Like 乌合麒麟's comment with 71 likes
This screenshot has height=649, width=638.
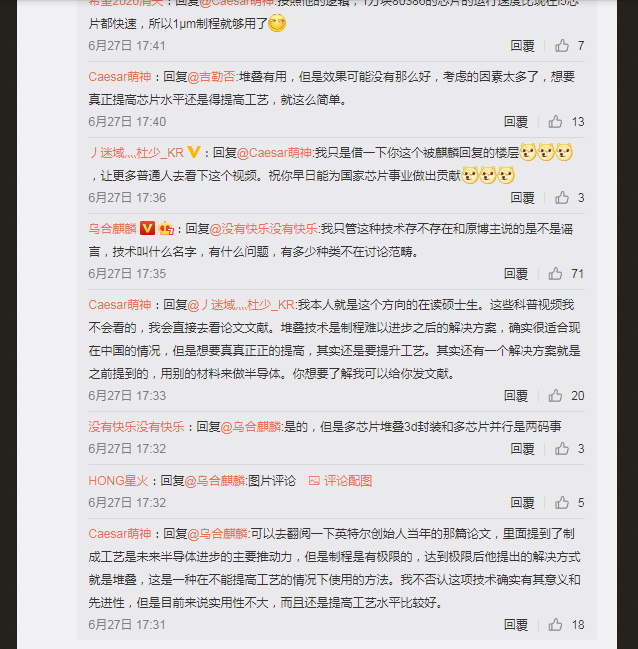coord(555,274)
